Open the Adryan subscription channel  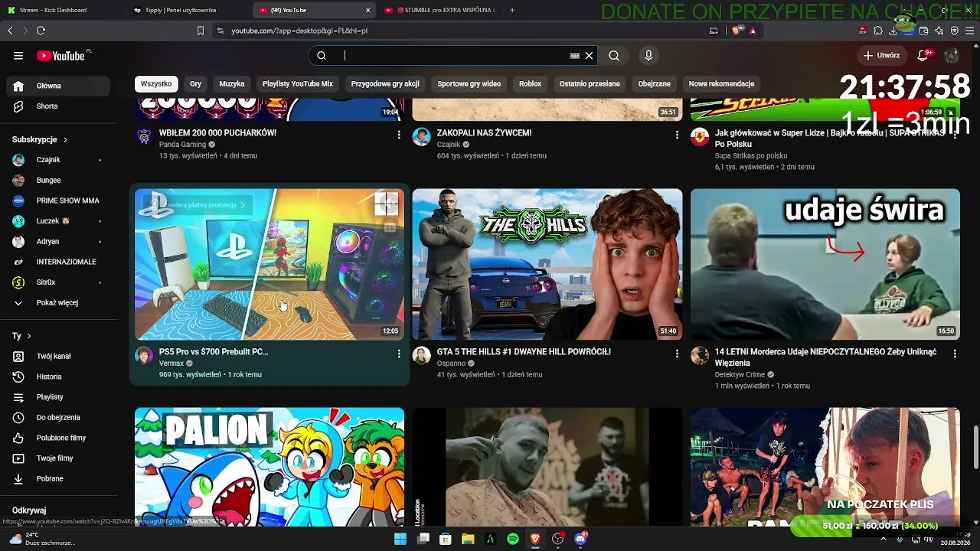point(58,242)
